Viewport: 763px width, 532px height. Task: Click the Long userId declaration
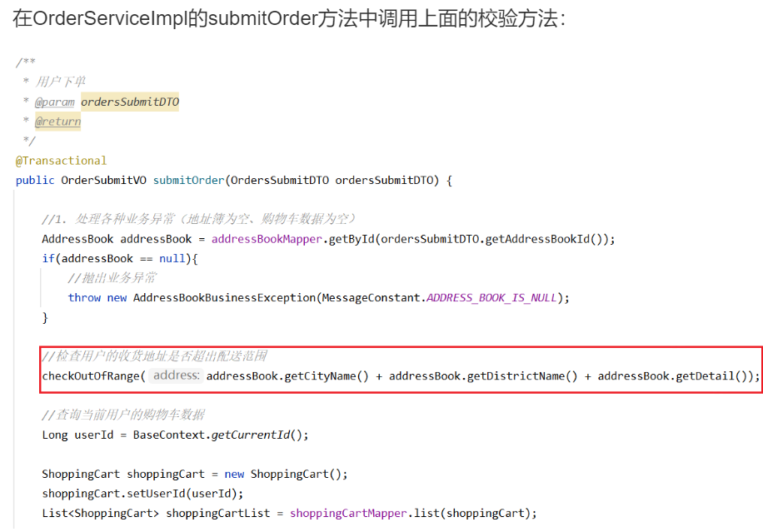[77, 435]
